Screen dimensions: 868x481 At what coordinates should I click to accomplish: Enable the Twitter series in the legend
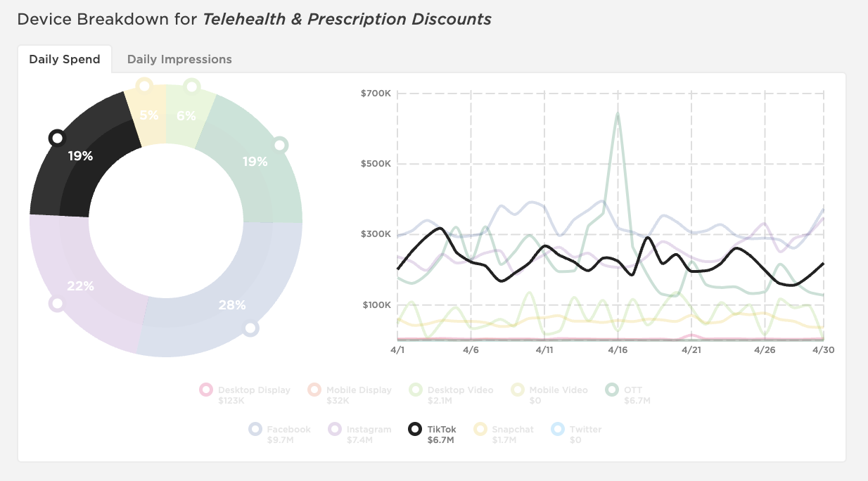558,430
